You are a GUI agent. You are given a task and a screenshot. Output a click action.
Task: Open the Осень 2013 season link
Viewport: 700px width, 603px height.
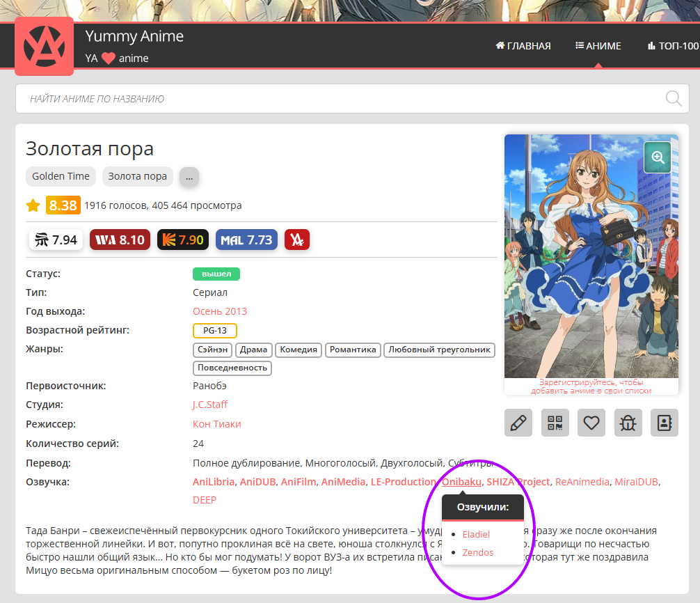[220, 311]
